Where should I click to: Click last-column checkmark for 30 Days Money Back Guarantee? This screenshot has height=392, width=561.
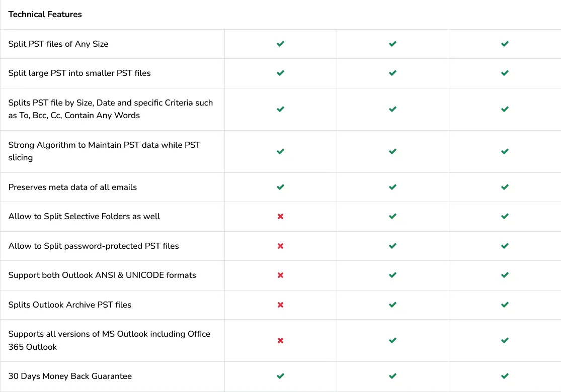pos(505,376)
